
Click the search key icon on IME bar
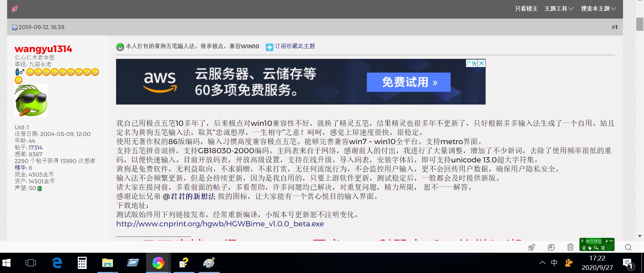596,248
